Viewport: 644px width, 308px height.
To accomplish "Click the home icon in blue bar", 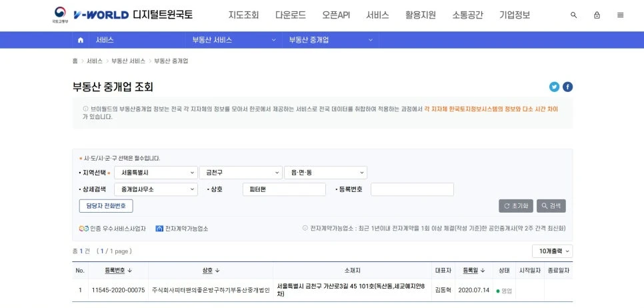I will (x=81, y=40).
